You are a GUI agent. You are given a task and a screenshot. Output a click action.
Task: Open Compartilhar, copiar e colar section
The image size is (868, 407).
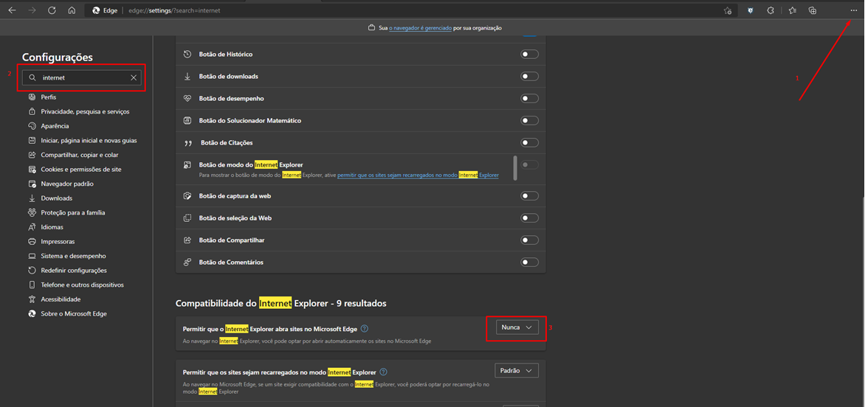(80, 155)
